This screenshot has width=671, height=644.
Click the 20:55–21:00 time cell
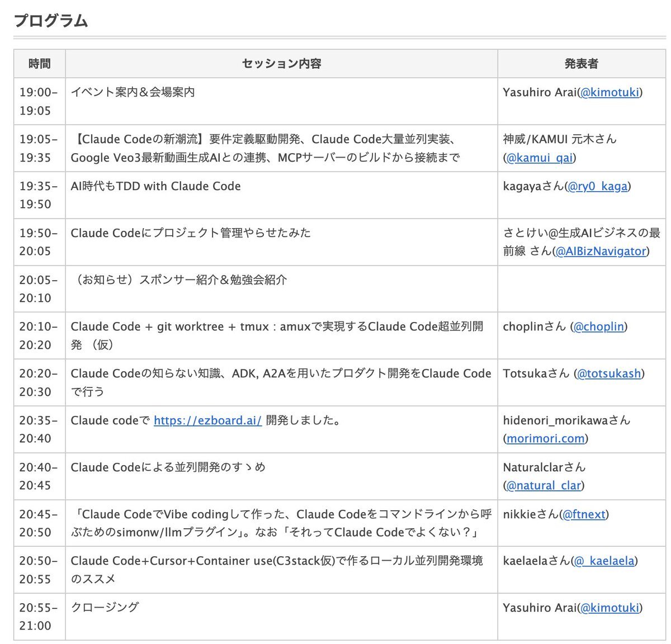click(40, 617)
